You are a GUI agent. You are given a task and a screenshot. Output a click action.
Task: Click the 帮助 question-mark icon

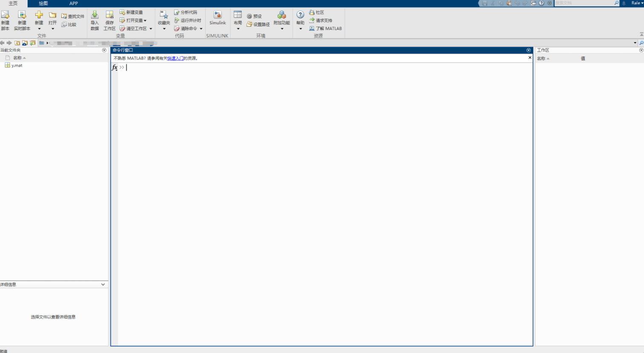(x=301, y=15)
